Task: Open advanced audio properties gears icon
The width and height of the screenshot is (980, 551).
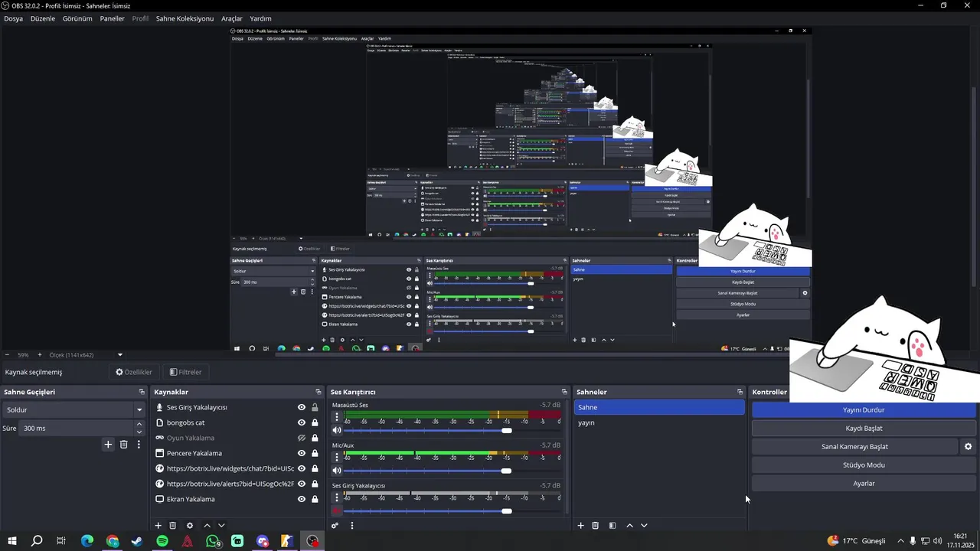Action: coord(335,526)
